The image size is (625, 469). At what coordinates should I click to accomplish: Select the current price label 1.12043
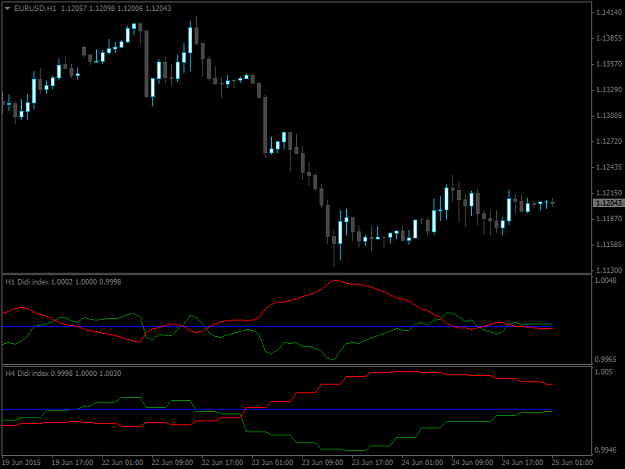tap(608, 203)
